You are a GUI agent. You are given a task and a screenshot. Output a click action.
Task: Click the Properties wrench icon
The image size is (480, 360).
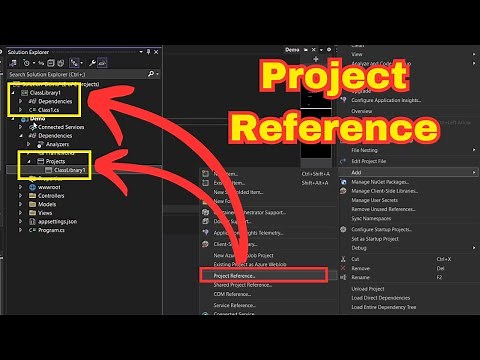click(x=92, y=63)
